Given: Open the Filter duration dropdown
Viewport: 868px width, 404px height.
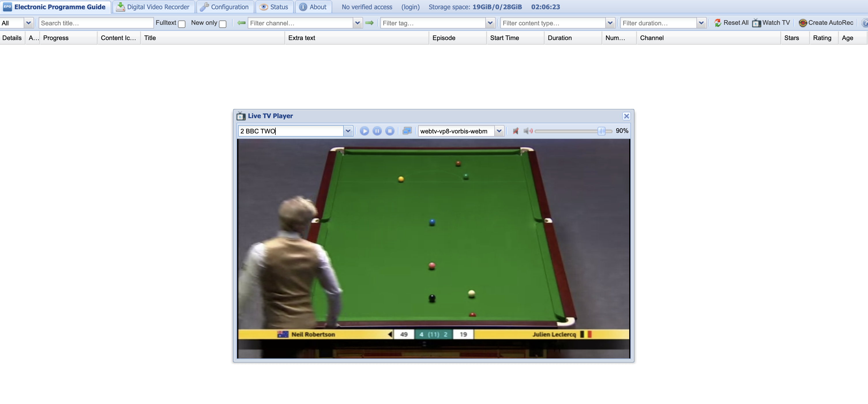Looking at the screenshot, I should (x=701, y=23).
